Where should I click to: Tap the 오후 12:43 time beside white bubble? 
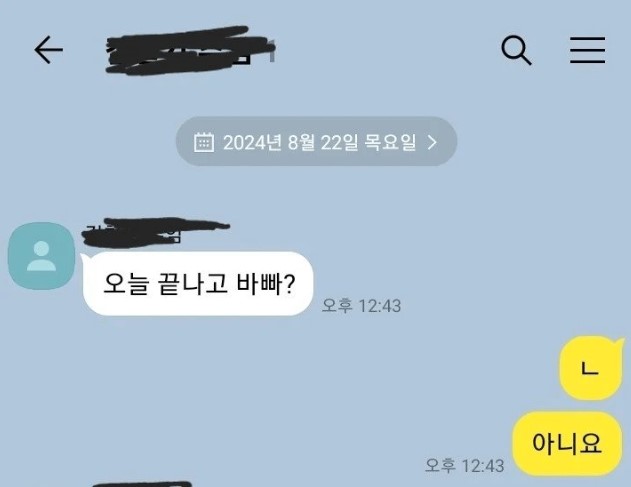point(361,305)
